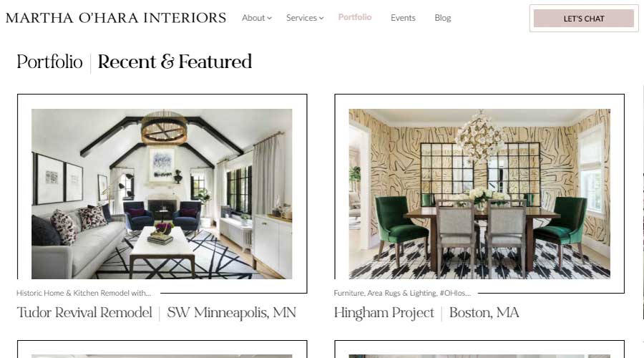
Task: Select the Boston, MA location text
Action: click(484, 312)
